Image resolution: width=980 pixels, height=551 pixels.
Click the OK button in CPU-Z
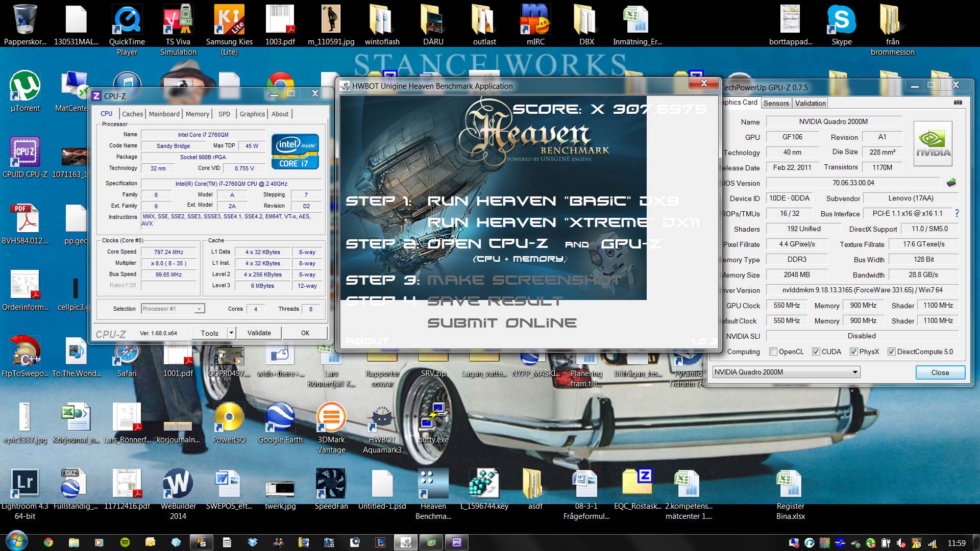click(x=305, y=333)
